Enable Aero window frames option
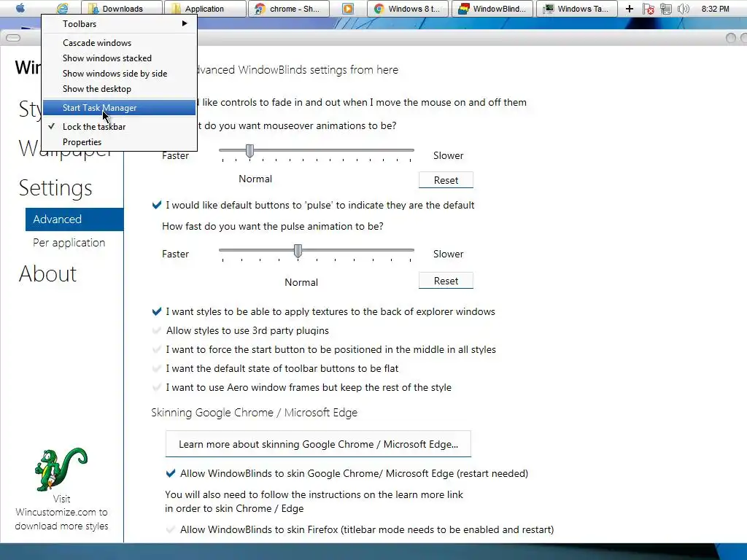 (x=157, y=388)
